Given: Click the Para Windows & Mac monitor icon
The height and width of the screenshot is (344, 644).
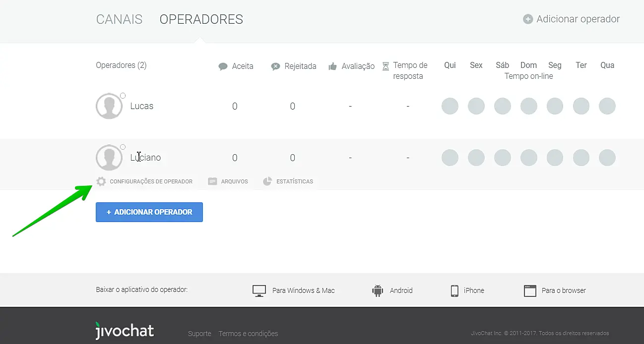Looking at the screenshot, I should tap(259, 290).
